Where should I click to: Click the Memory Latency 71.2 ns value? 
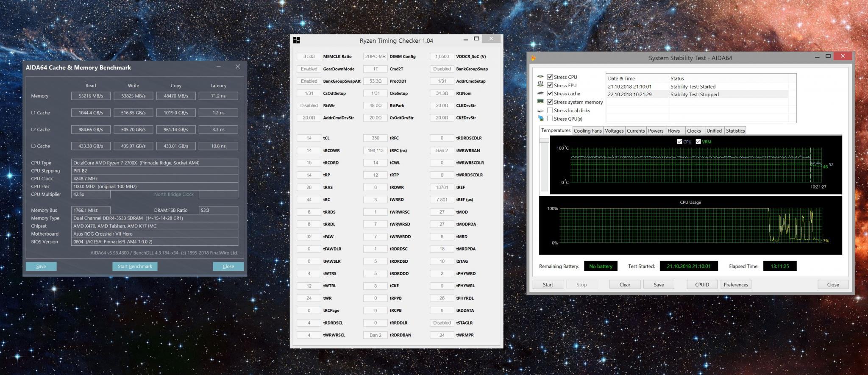click(218, 96)
